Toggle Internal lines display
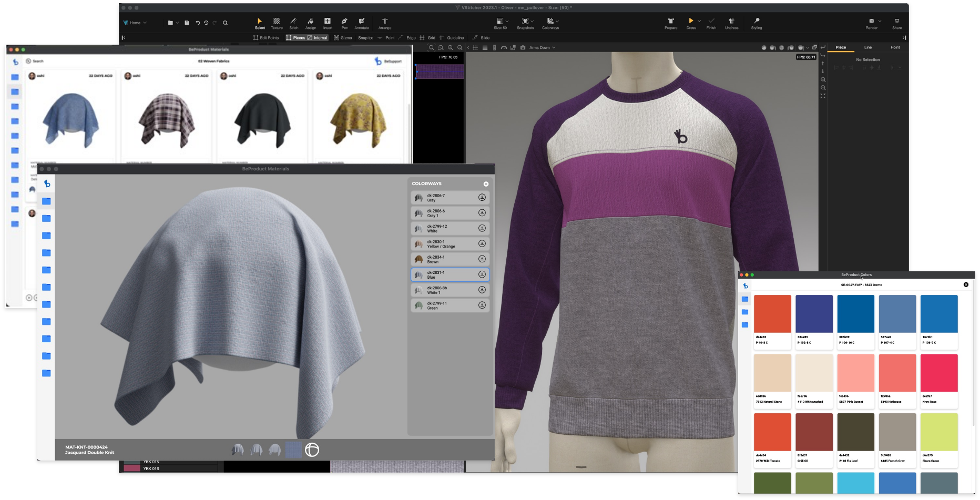The image size is (980, 500). coord(317,38)
